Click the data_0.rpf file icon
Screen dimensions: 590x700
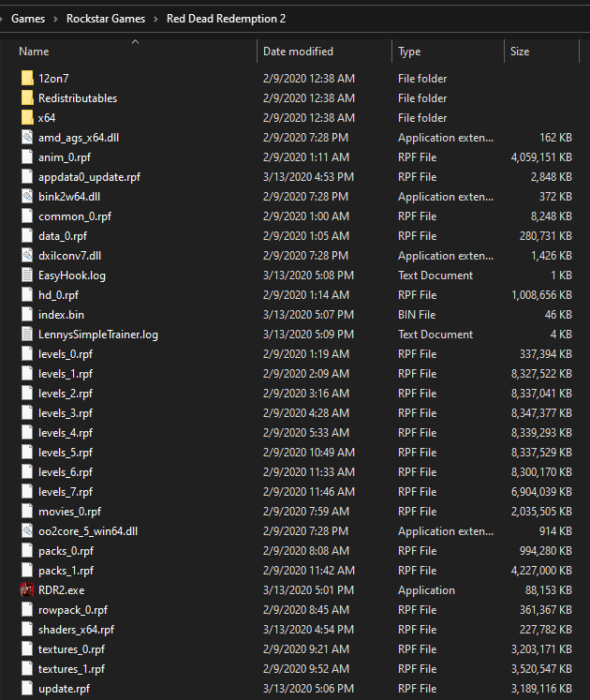[27, 235]
